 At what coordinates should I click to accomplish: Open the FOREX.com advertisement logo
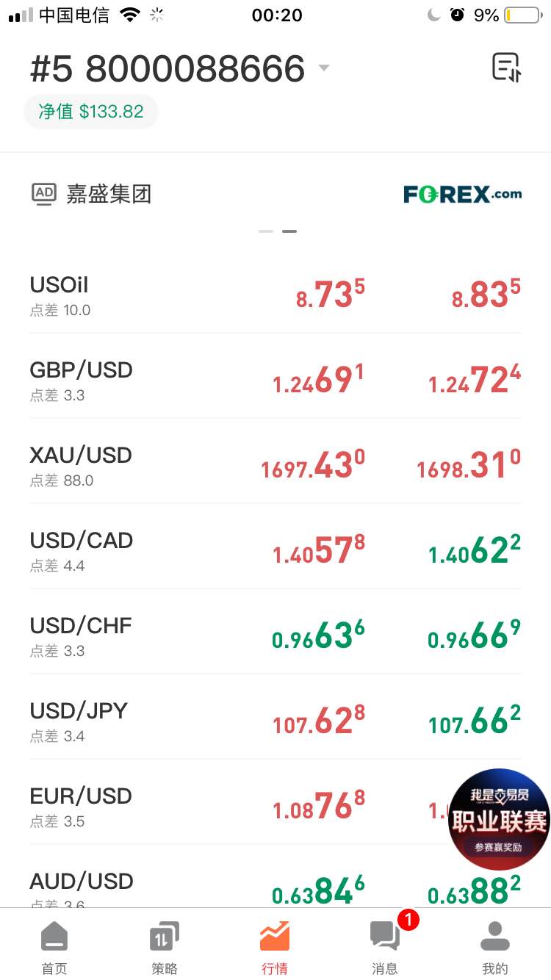[463, 194]
